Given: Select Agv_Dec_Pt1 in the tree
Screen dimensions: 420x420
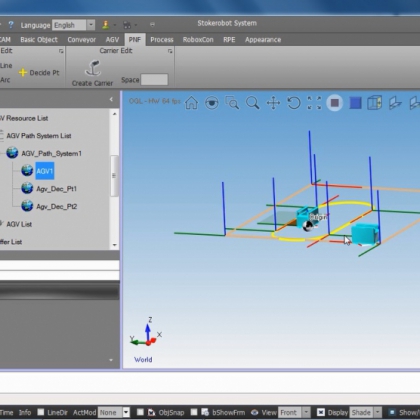Looking at the screenshot, I should click(56, 189).
